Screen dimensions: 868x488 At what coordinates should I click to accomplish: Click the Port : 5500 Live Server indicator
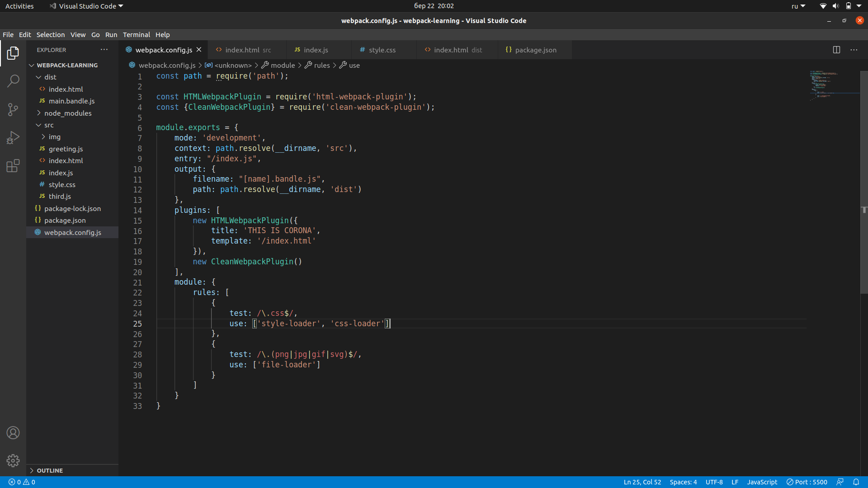807,482
